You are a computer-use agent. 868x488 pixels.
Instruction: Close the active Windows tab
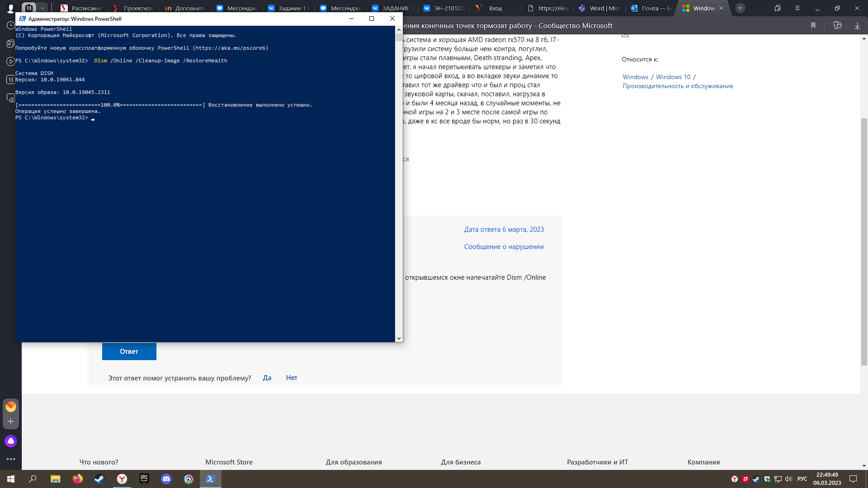(721, 8)
